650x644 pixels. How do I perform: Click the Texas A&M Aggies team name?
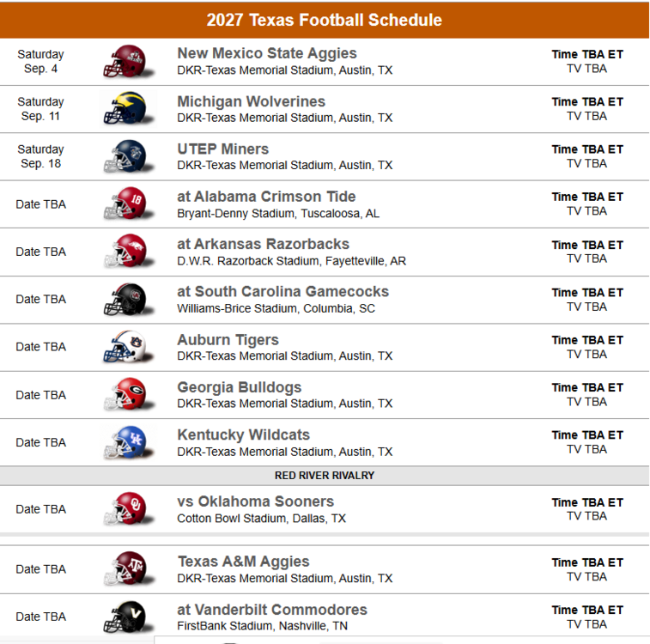(x=243, y=562)
